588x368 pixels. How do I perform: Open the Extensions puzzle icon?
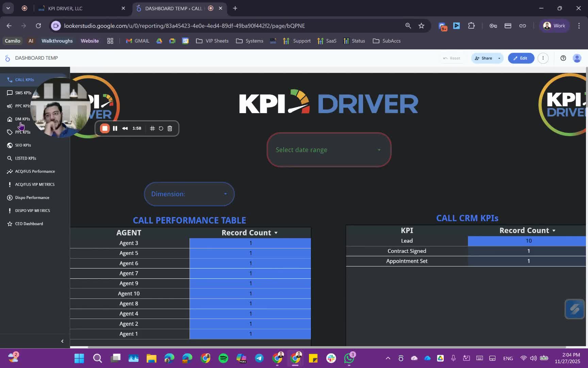(x=471, y=26)
